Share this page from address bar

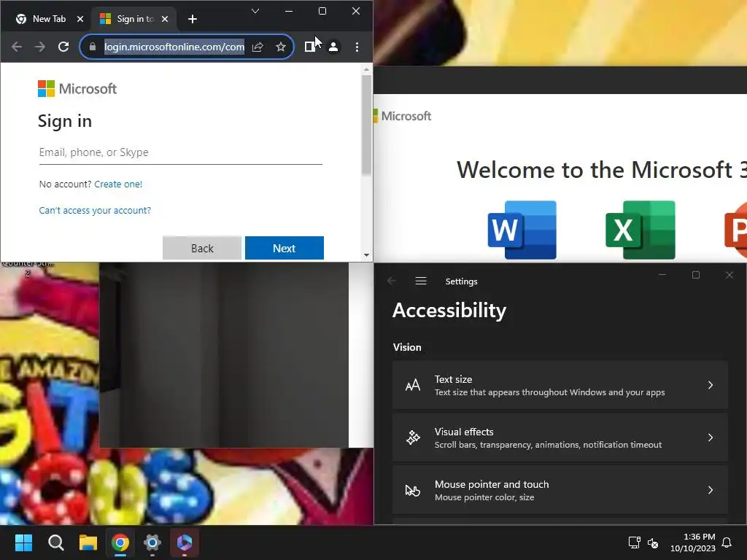tap(258, 47)
